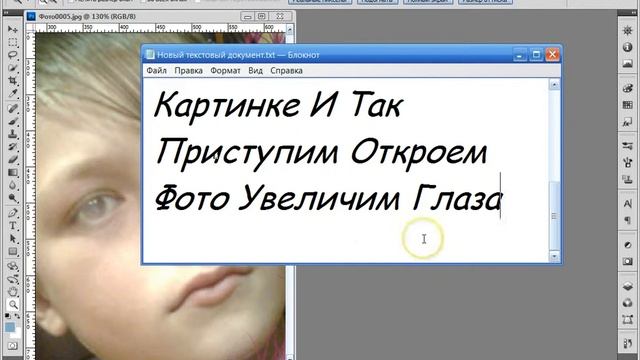
Task: Click the word Увеличим in Notepad
Action: point(319,199)
